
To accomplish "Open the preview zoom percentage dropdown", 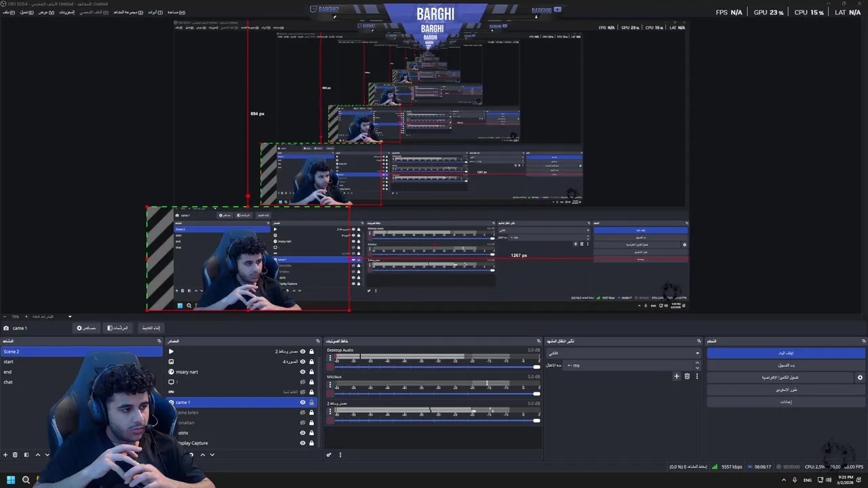I will 70,317.
